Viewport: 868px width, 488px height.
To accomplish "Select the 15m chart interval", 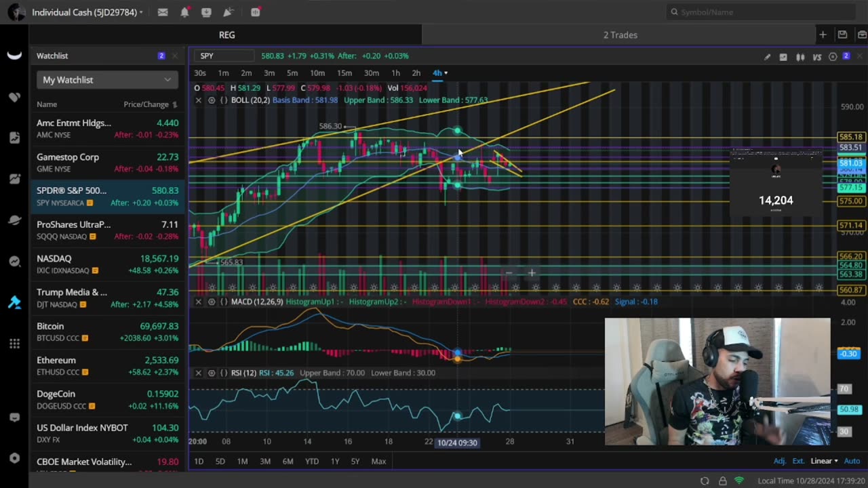I will [344, 73].
